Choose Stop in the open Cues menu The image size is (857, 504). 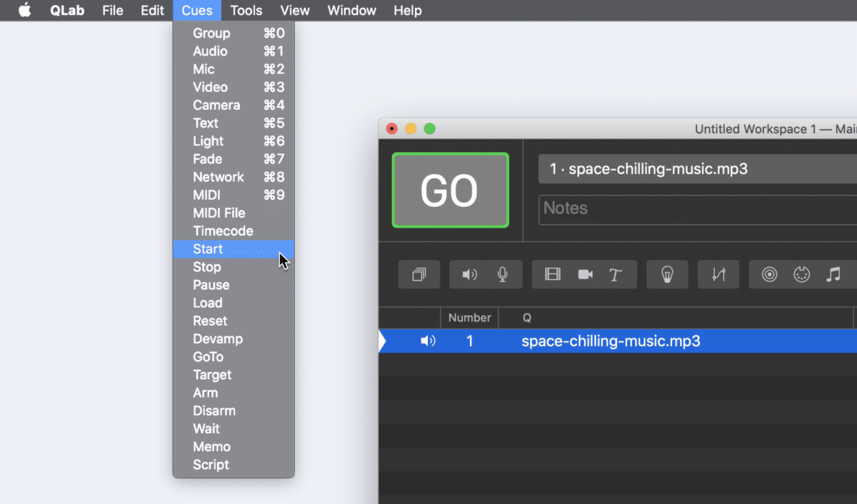[x=207, y=266]
